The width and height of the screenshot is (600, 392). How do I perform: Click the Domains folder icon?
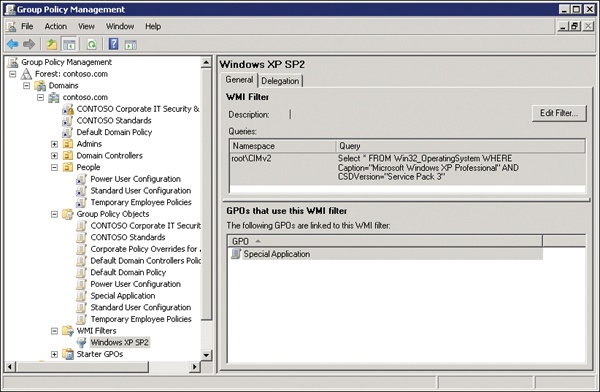40,85
